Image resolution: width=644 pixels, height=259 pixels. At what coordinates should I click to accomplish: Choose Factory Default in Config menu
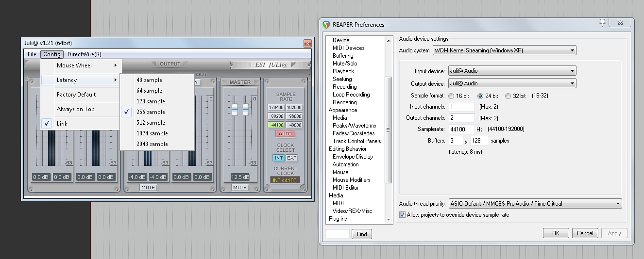[x=81, y=95]
